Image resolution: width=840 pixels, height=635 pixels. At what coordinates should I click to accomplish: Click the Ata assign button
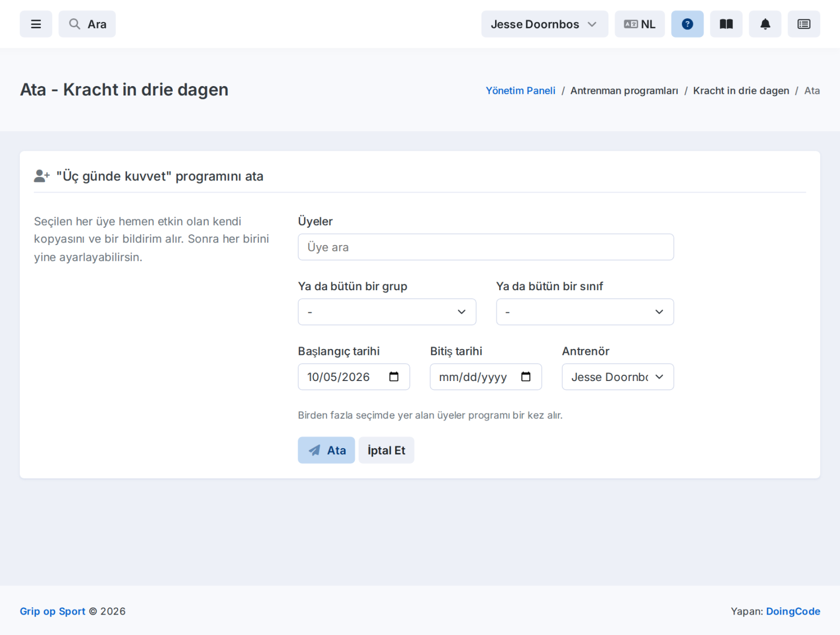click(x=327, y=450)
